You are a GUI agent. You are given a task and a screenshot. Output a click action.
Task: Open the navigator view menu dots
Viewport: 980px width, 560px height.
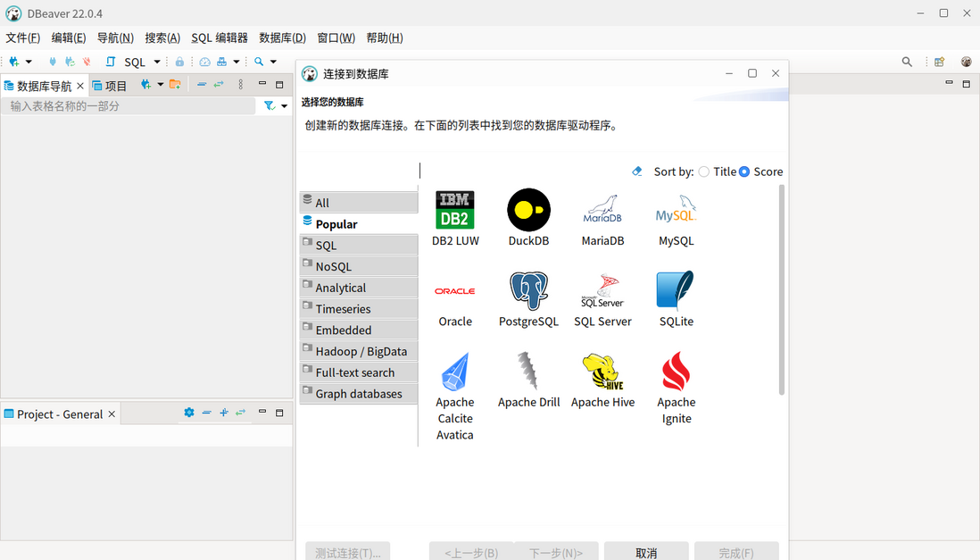point(241,85)
